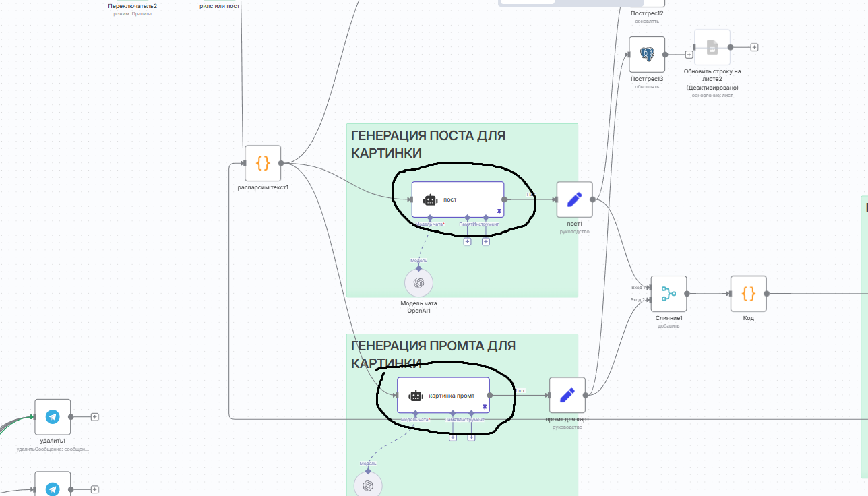
Task: Add tool via plus under "пост" Инструмент
Action: [x=486, y=241]
